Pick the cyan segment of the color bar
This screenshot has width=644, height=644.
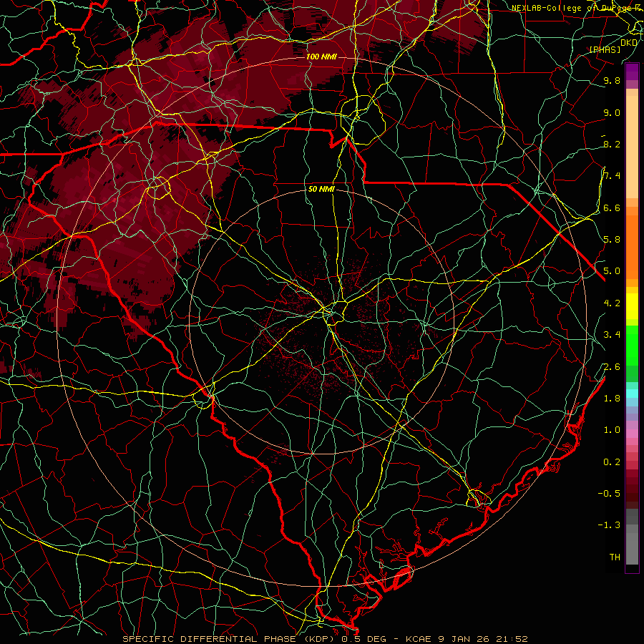click(632, 394)
